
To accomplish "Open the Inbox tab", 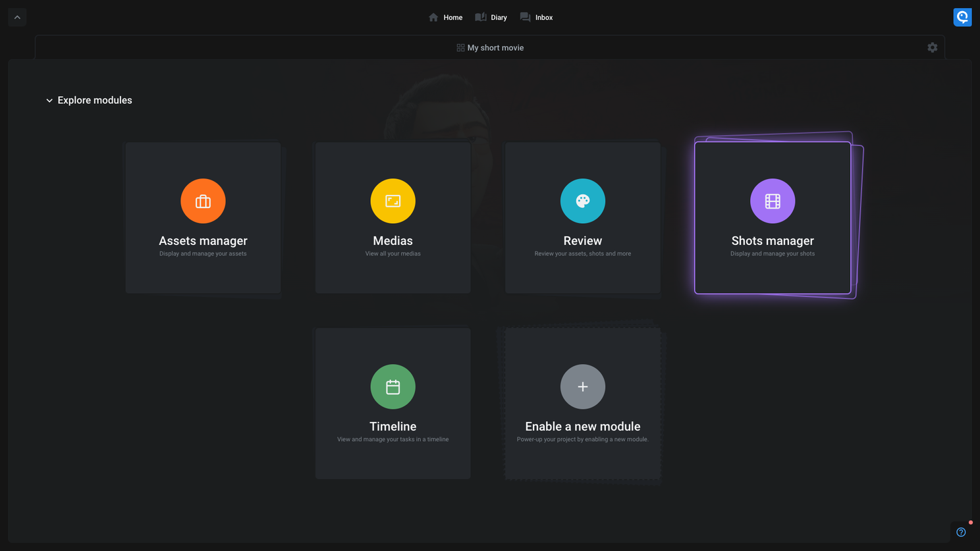I will (x=536, y=17).
